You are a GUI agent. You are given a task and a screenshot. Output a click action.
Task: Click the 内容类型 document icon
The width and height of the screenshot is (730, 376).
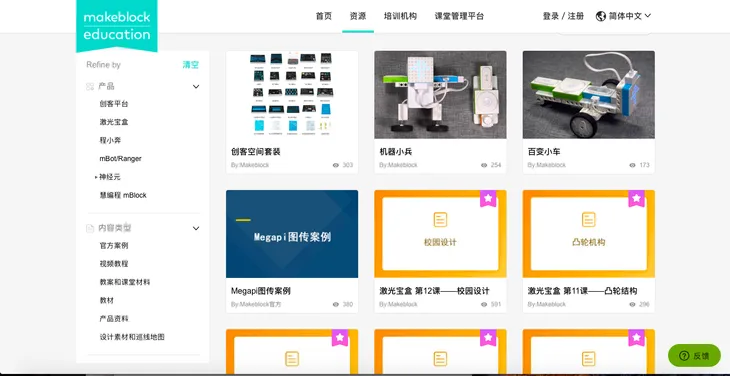(x=90, y=228)
